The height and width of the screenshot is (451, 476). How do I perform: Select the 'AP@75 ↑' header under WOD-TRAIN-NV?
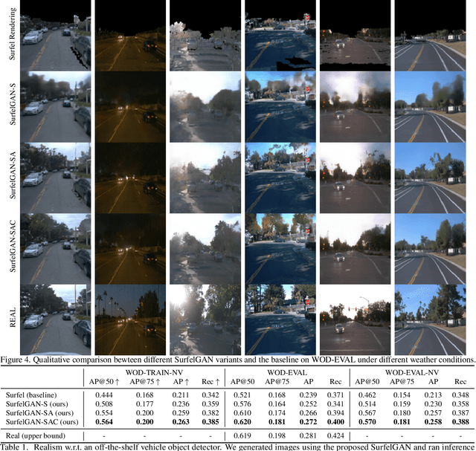click(x=145, y=382)
